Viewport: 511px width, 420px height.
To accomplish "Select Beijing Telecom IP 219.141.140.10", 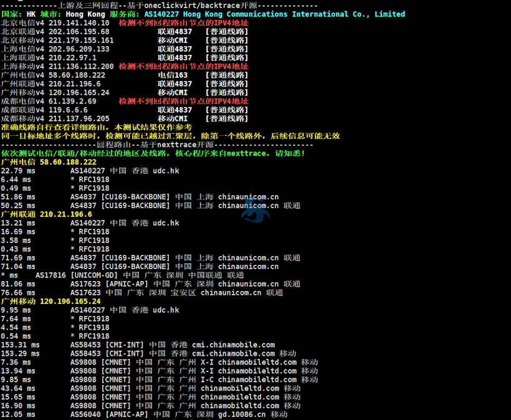I will click(79, 22).
